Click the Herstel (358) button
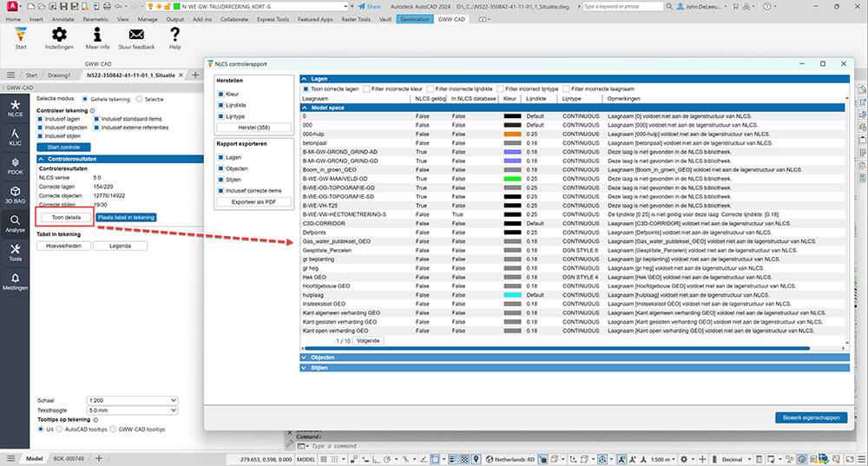Image resolution: width=868 pixels, height=466 pixels. coord(254,128)
